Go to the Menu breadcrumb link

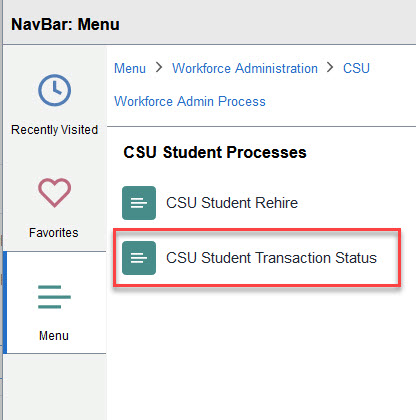pyautogui.click(x=130, y=68)
